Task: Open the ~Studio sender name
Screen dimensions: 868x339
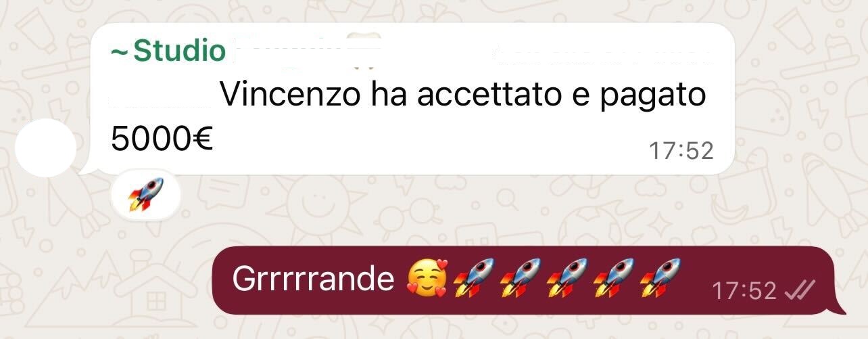Action: point(167,50)
